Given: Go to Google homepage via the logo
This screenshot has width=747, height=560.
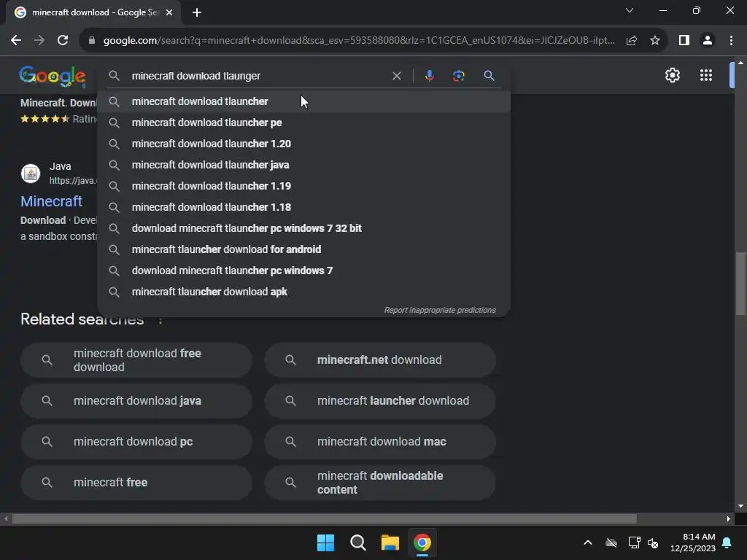Looking at the screenshot, I should click(53, 76).
